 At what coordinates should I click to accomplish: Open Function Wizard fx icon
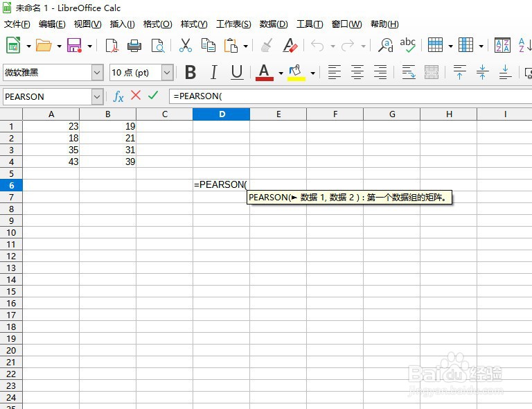[118, 96]
